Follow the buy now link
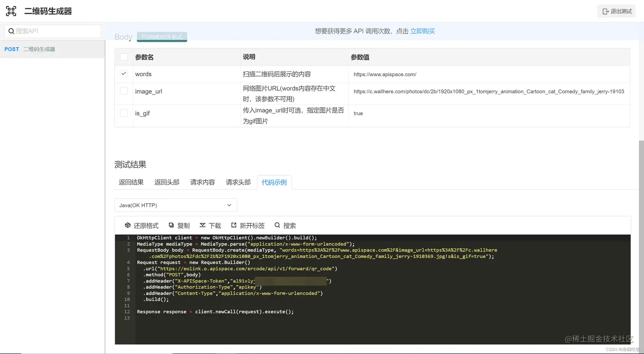The height and width of the screenshot is (354, 644). [x=423, y=31]
